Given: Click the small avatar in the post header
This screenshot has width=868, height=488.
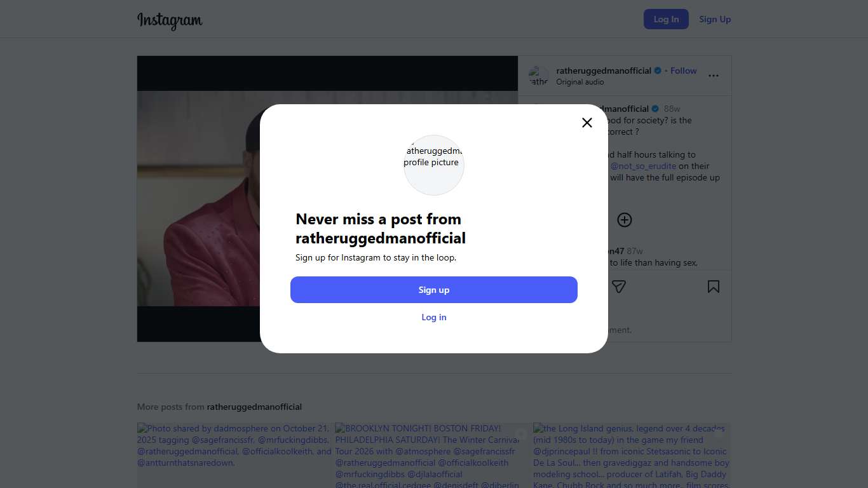Looking at the screenshot, I should [539, 76].
